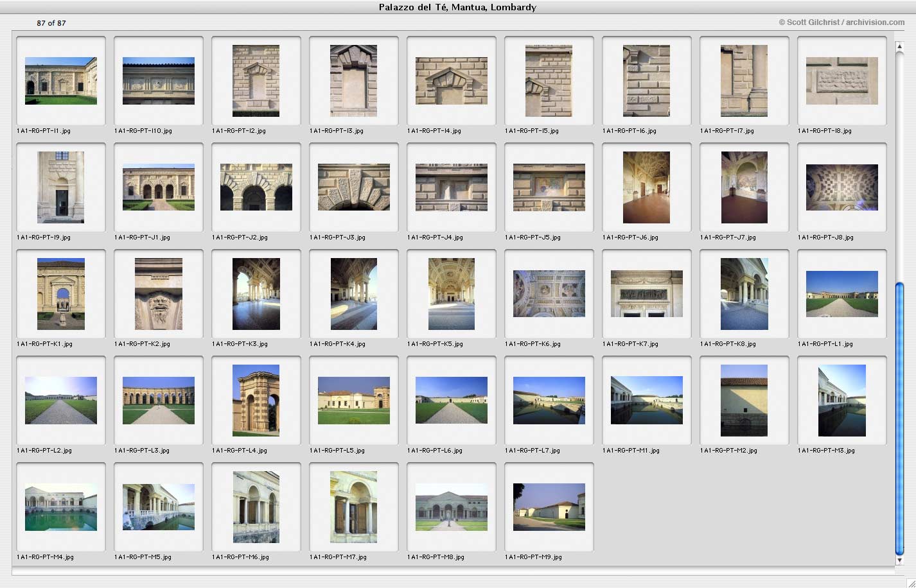
Task: Click the '87 of 87' image count
Action: click(51, 23)
